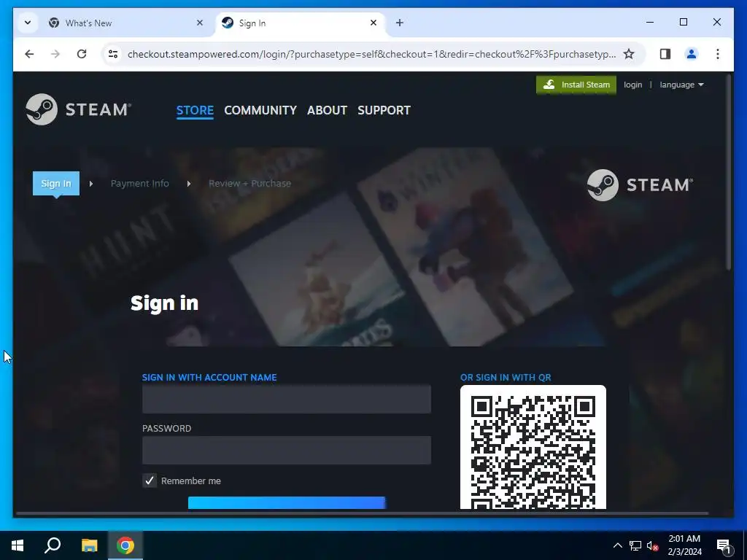Reload the page with the refresh icon
Viewport: 747px width, 560px height.
pyautogui.click(x=82, y=54)
